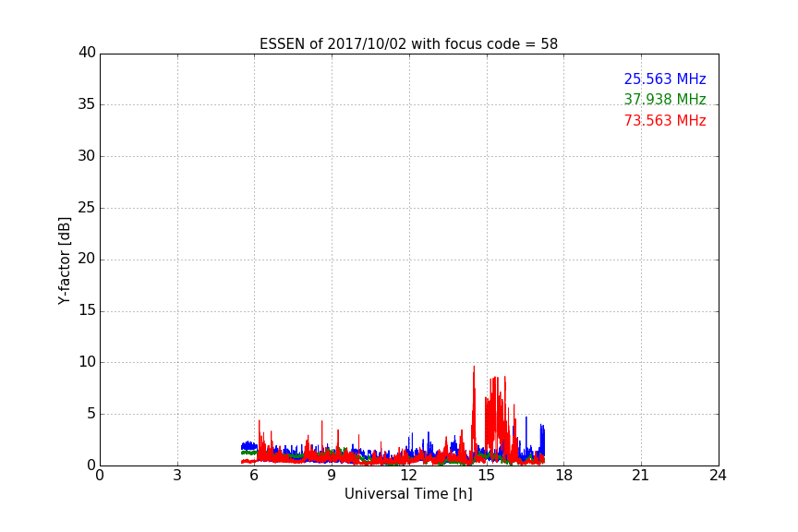The image size is (798, 532).
Task: Click the Universal Time [h] axis label
Action: click(x=408, y=494)
